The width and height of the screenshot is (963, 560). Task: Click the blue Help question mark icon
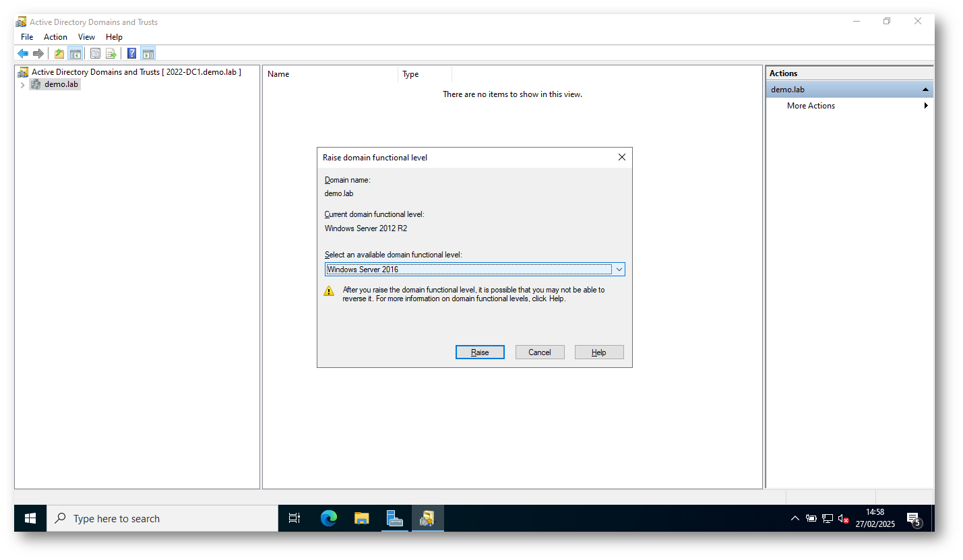(132, 54)
